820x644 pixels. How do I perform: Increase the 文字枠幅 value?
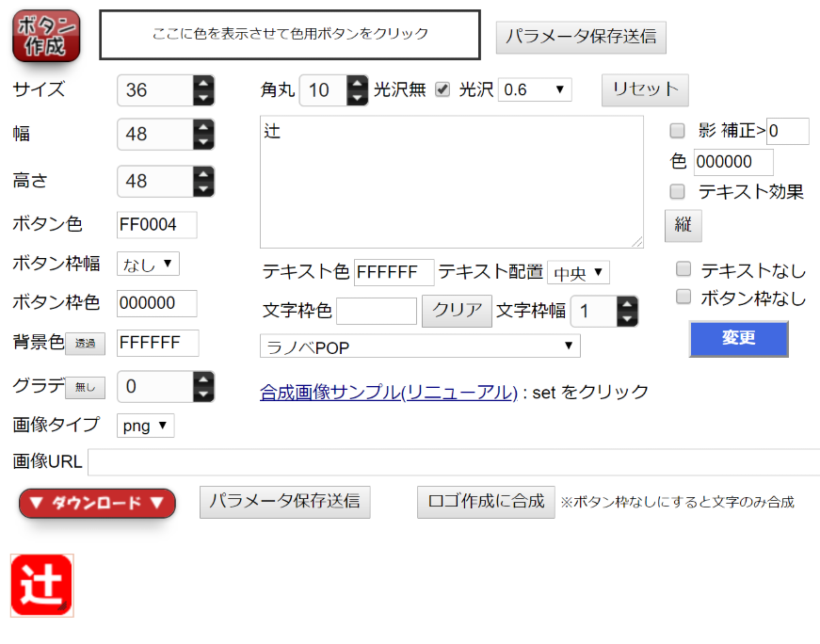point(627,303)
